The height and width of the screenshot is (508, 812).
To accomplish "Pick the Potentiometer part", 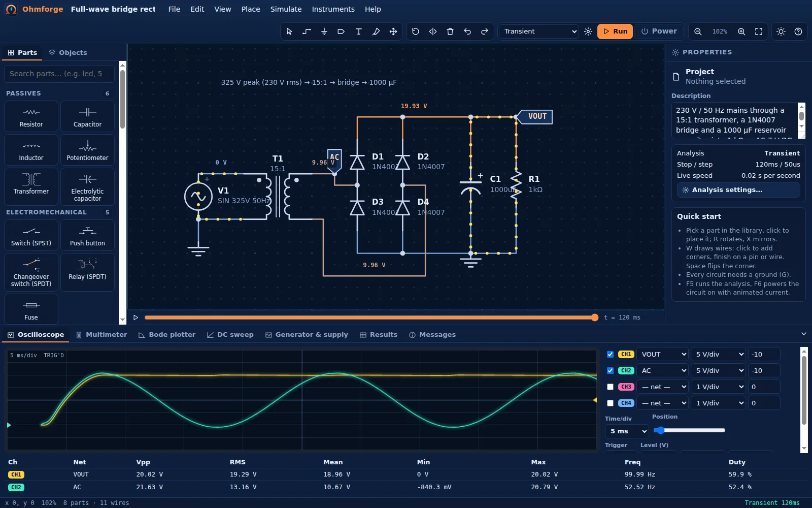I will [x=87, y=150].
